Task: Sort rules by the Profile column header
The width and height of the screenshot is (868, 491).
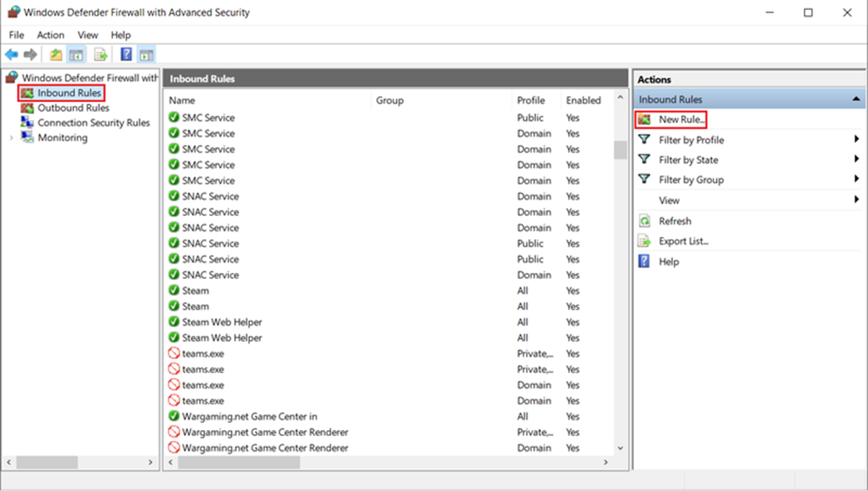Action: tap(531, 100)
